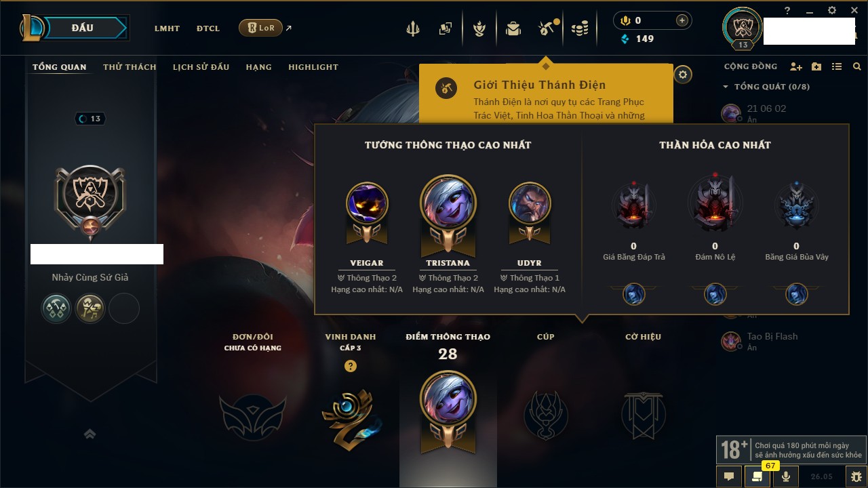Image resolution: width=868 pixels, height=488 pixels.
Task: Switch to the THỬ THÁCH tab
Action: coord(130,67)
